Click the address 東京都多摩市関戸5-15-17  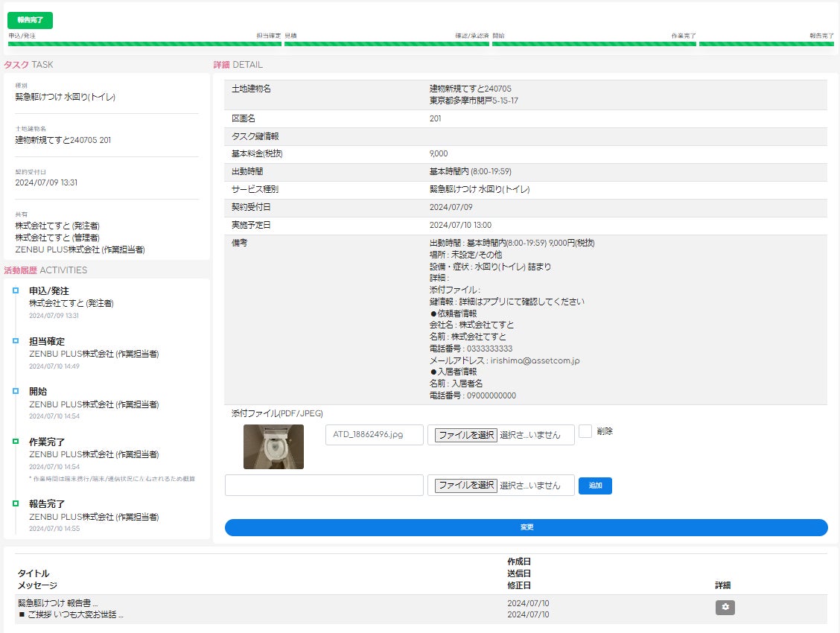point(474,101)
